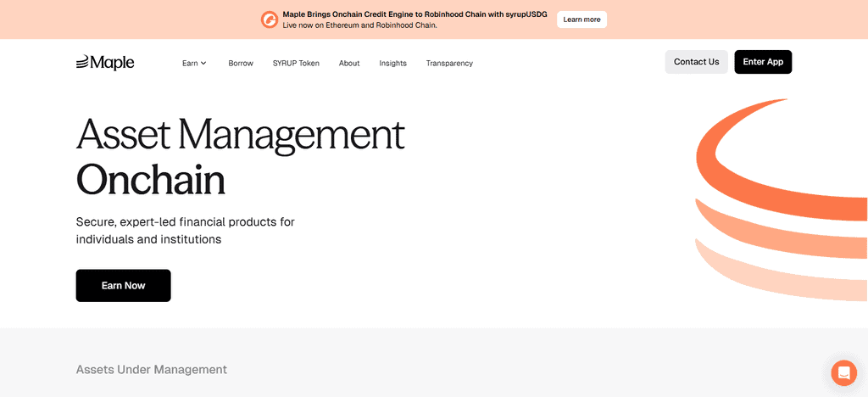Image resolution: width=868 pixels, height=397 pixels.
Task: Click the Enter App button
Action: point(763,62)
